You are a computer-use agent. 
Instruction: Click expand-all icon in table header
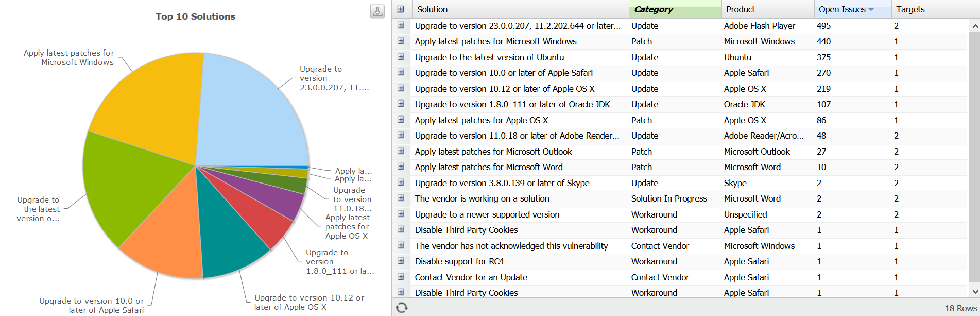pyautogui.click(x=401, y=9)
